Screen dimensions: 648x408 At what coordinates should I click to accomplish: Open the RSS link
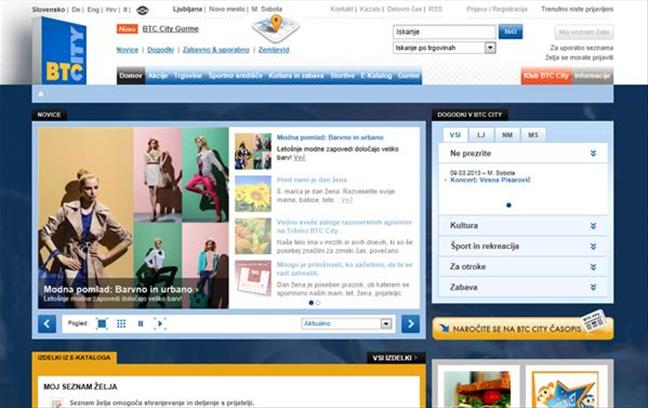tap(435, 9)
